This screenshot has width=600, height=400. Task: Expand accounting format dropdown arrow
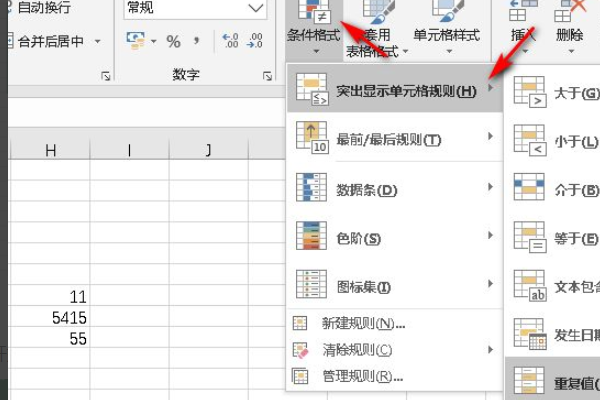pyautogui.click(x=153, y=41)
